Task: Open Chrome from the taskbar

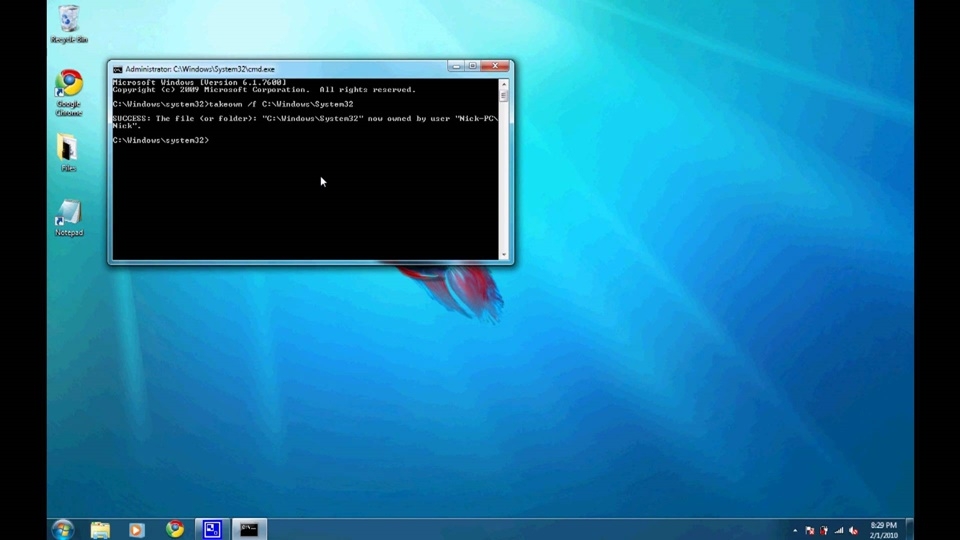Action: 174,529
